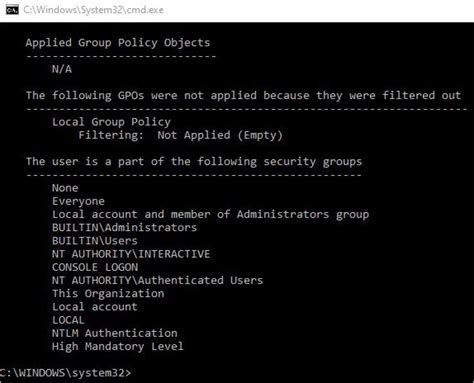The width and height of the screenshot is (474, 383).
Task: Click the 'This Organization' entry
Action: (108, 294)
